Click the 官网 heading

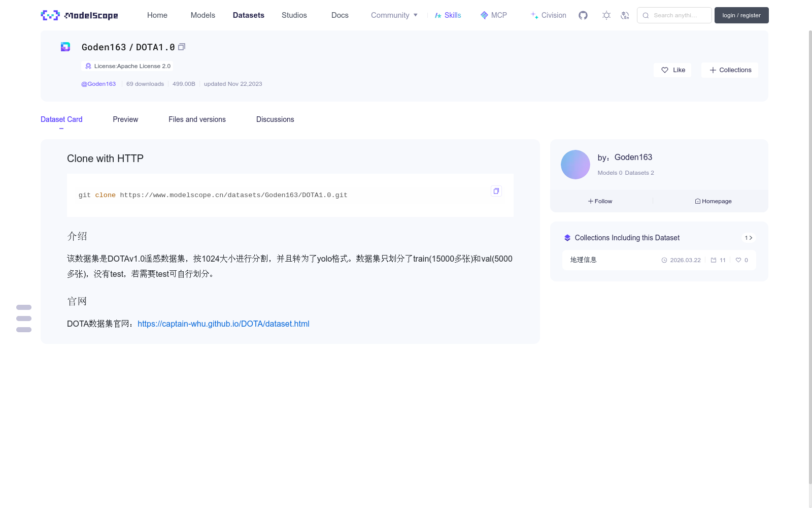pyautogui.click(x=77, y=301)
